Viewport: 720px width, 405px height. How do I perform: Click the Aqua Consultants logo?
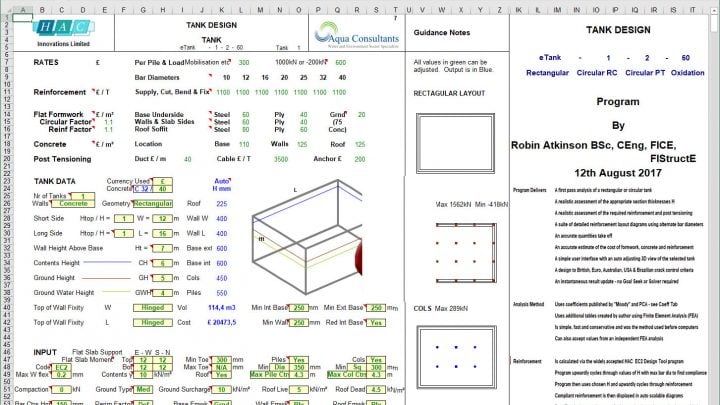point(357,35)
